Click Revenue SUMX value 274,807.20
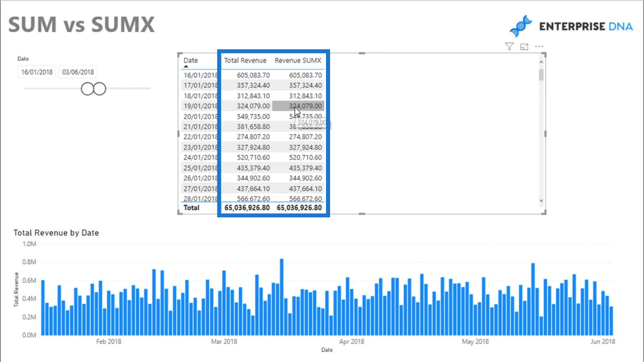Viewport: 644px width, 362px height. coord(305,137)
